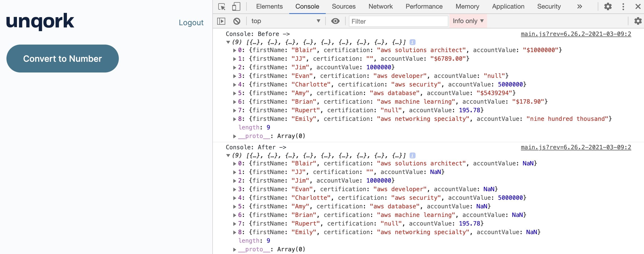644x254 pixels.
Task: Open the Sources tab
Action: click(344, 6)
